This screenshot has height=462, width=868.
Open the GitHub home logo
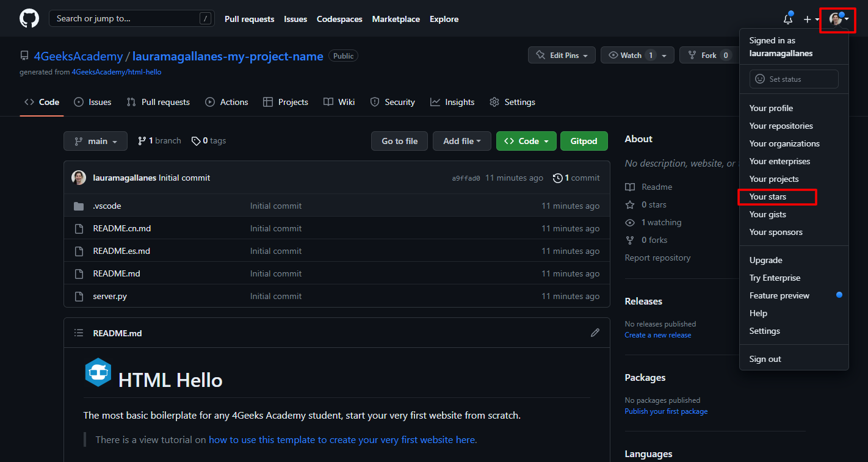click(x=29, y=18)
